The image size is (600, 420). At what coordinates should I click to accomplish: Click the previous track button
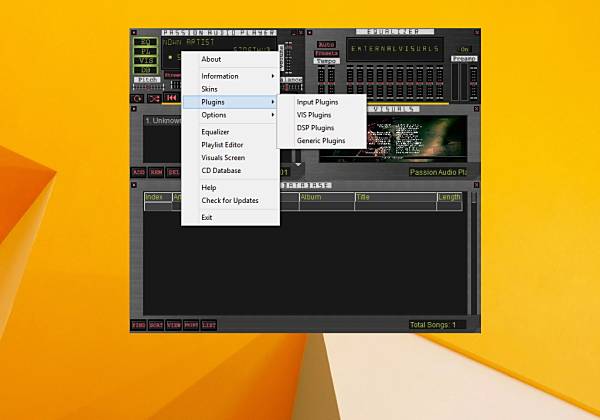coord(171,98)
